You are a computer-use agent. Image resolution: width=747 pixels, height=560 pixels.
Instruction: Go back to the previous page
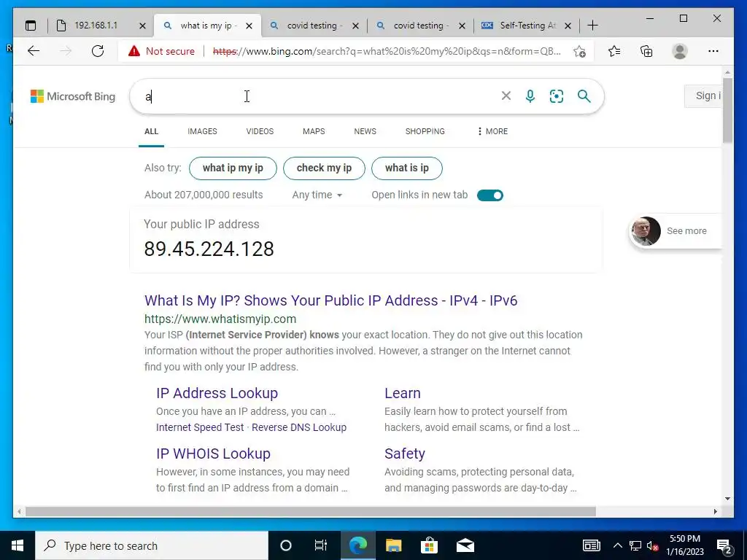tap(34, 51)
